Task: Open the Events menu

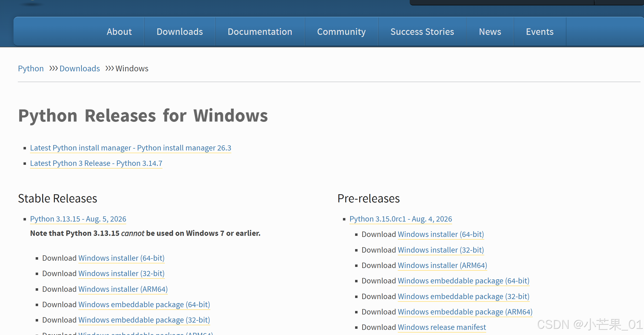Action: pos(540,32)
